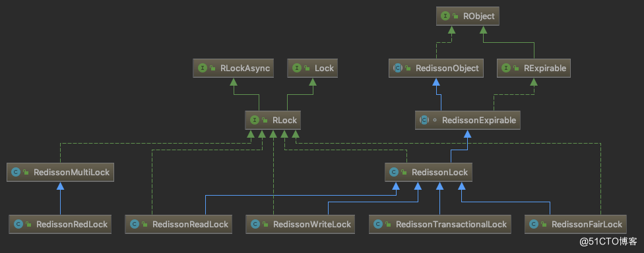This screenshot has width=644, height=253.
Task: Click the interface icon beside RLockAsync
Action: [202, 68]
